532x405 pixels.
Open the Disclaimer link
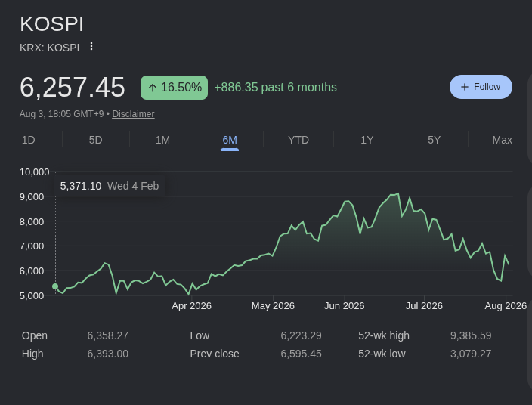(x=133, y=114)
